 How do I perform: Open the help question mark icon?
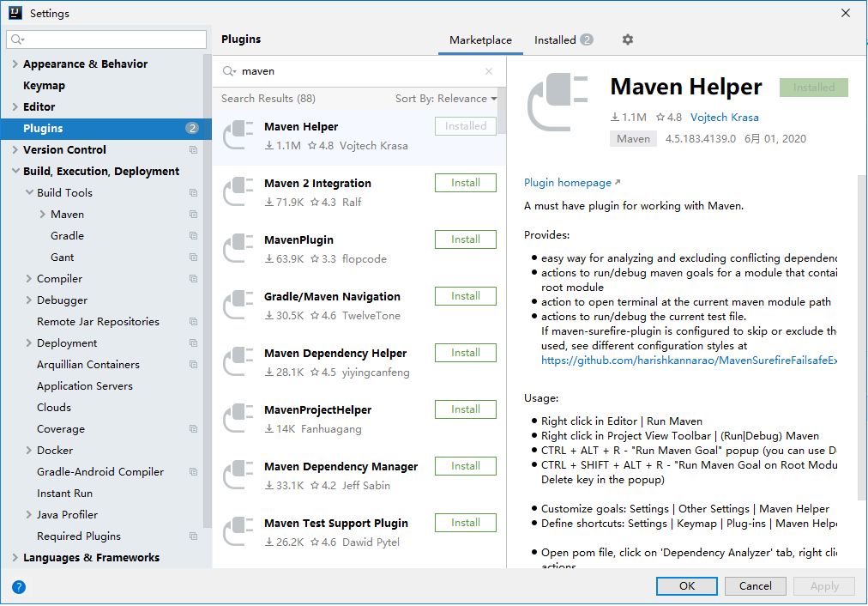19,586
